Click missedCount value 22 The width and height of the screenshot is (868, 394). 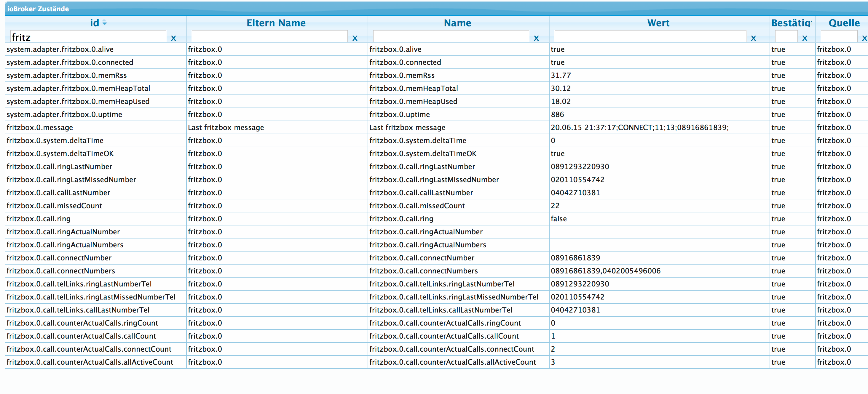[x=555, y=206]
